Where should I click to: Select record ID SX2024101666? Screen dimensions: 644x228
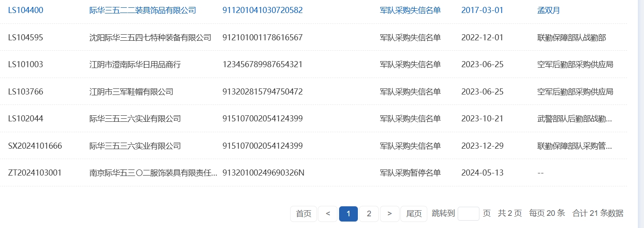coord(35,146)
